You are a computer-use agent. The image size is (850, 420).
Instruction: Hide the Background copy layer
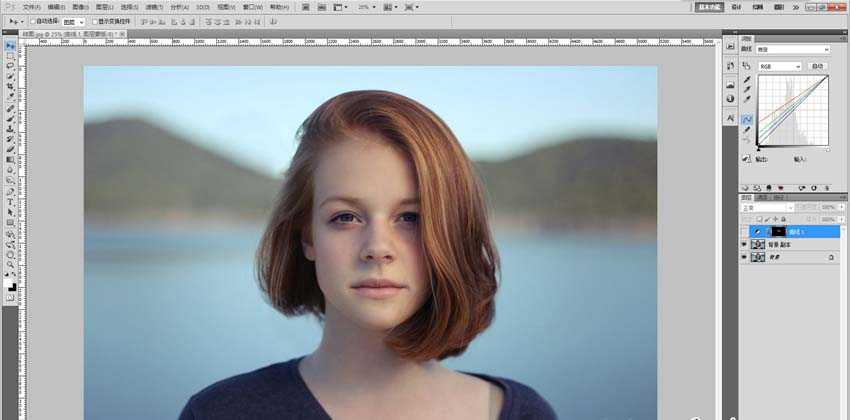744,244
